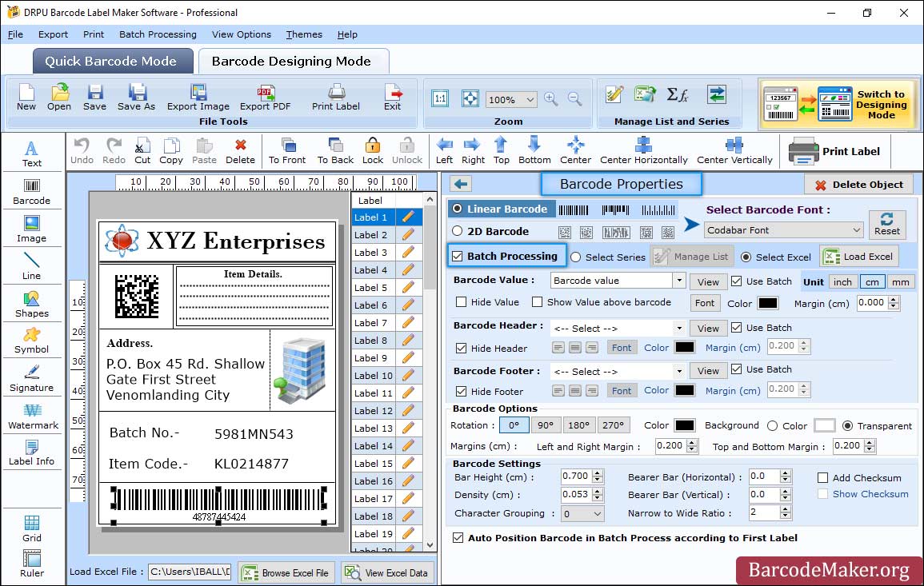The image size is (924, 586).
Task: Click the Center Horizontally icon
Action: 643,151
